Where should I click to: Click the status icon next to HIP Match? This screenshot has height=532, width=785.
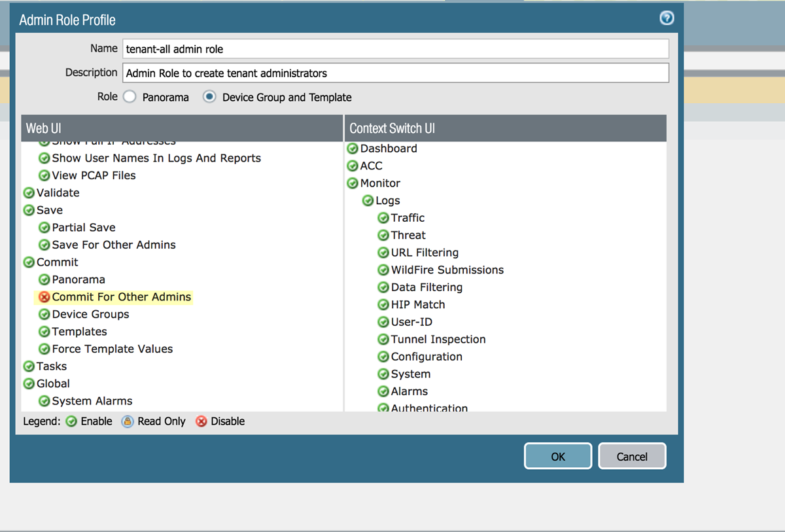click(x=383, y=305)
